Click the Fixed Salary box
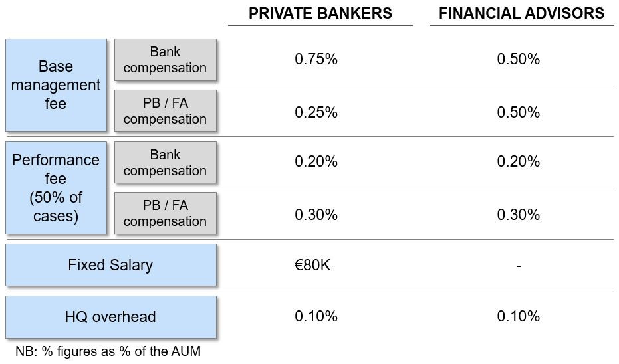 [x=110, y=266]
